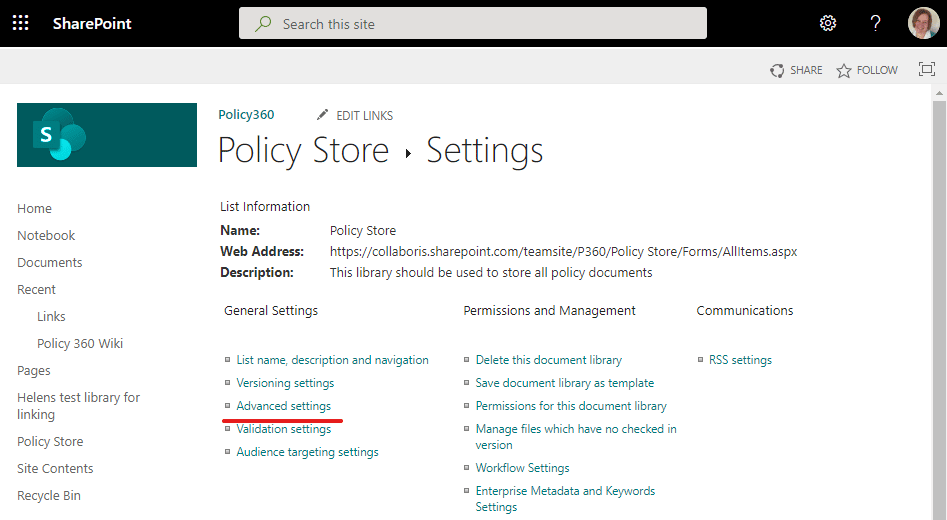
Task: Open the user profile picture
Action: 922,23
